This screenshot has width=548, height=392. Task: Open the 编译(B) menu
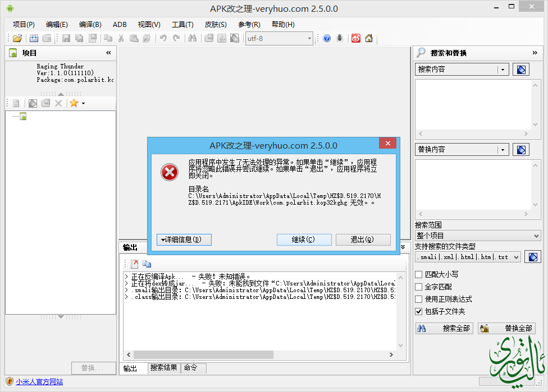(x=90, y=25)
